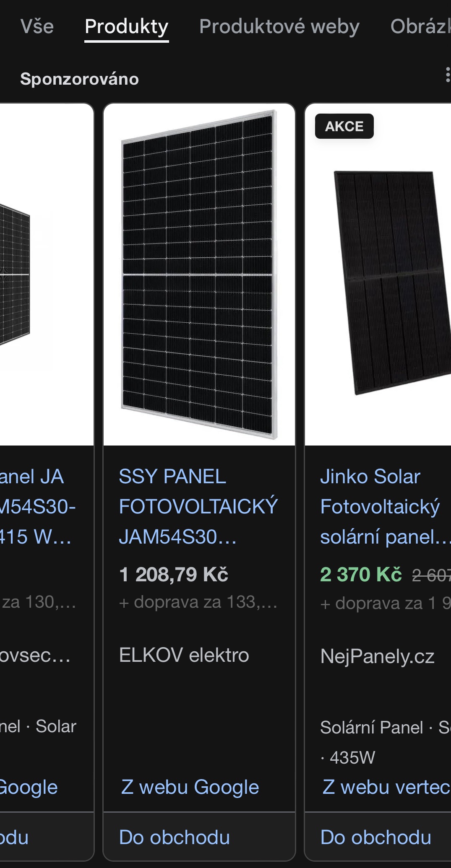Image resolution: width=451 pixels, height=868 pixels.
Task: Click the Z webu vertec link
Action: click(x=386, y=787)
